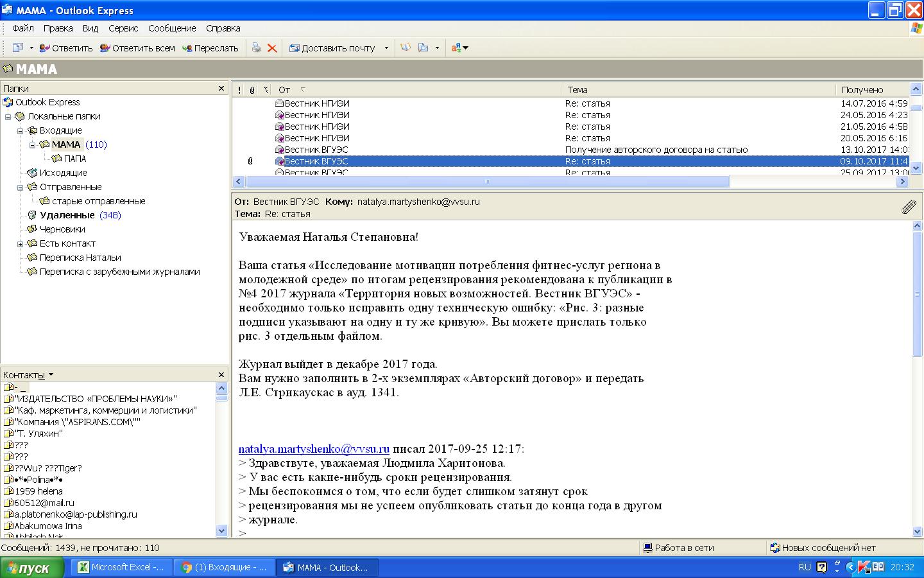Image resolution: width=924 pixels, height=578 pixels.
Task: Click the Переслать (Forward) button
Action: click(210, 48)
